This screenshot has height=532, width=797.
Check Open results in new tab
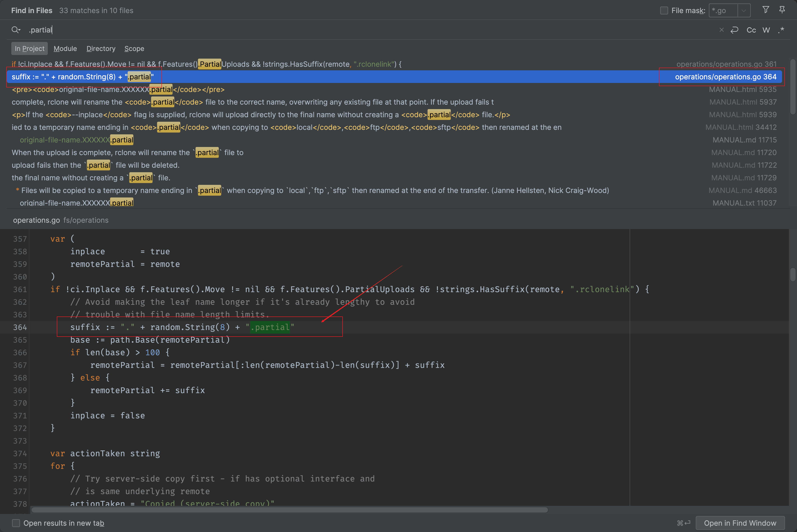point(16,523)
